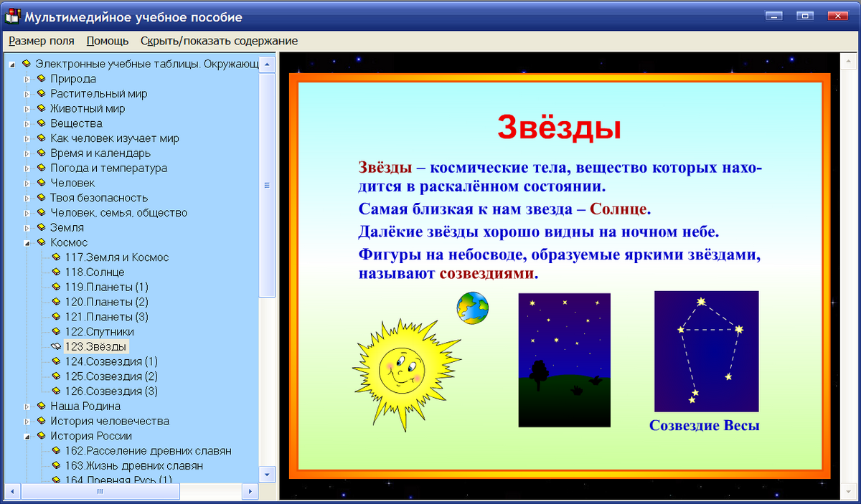
Task: Open the Помощь menu
Action: click(x=106, y=41)
